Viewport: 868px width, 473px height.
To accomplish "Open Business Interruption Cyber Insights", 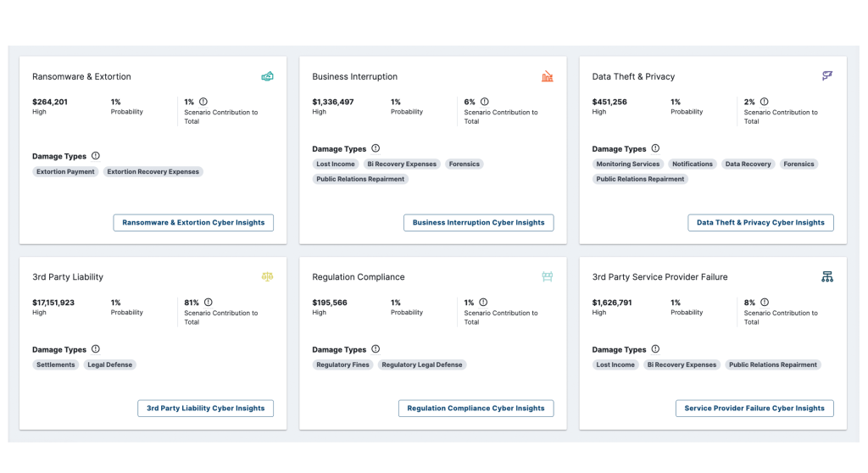I will click(478, 223).
